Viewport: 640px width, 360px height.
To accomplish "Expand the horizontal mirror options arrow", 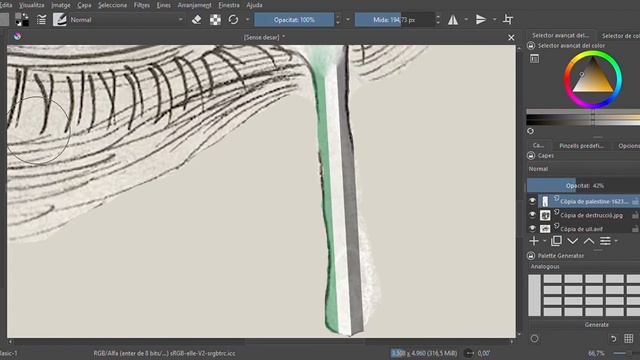I will click(466, 19).
